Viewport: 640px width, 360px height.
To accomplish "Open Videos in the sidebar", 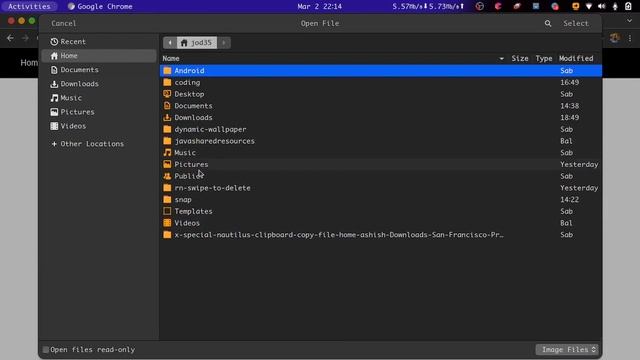I will click(99, 126).
